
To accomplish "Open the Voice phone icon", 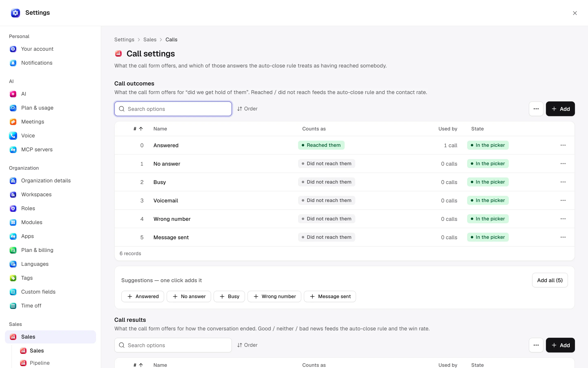I will 13,136.
